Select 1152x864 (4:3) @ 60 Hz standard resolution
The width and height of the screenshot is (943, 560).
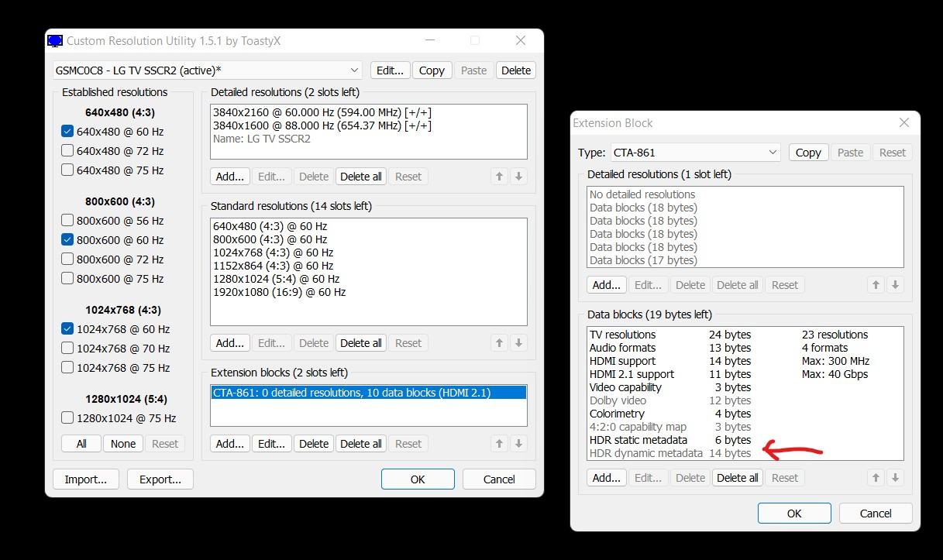(x=369, y=266)
